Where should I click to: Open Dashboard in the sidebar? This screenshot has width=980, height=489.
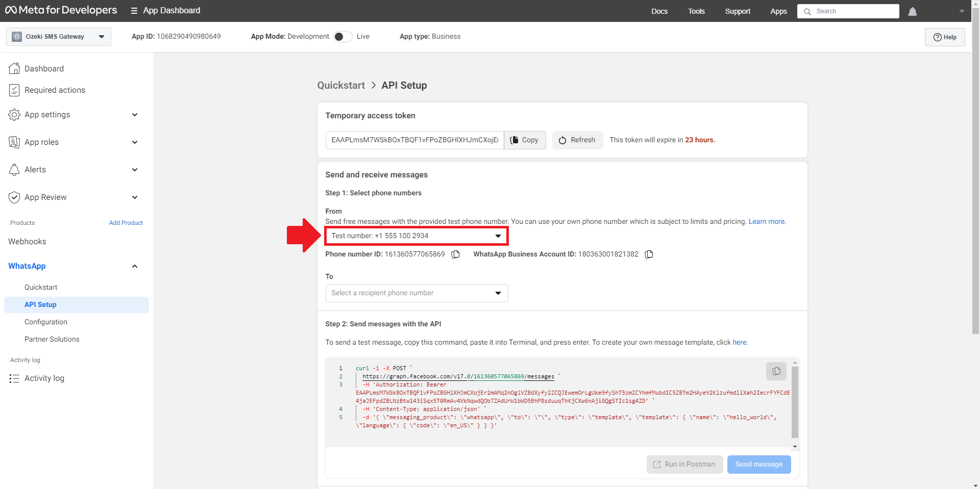coord(44,69)
